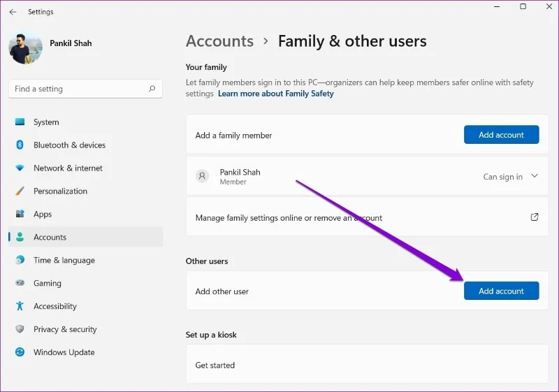Open Accessibility settings label

coord(55,306)
